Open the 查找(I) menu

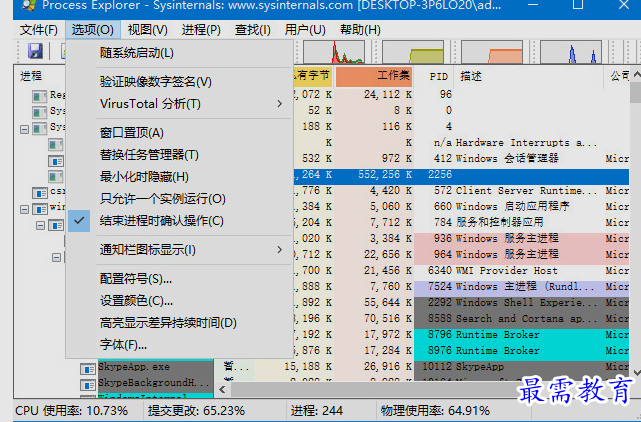point(253,30)
